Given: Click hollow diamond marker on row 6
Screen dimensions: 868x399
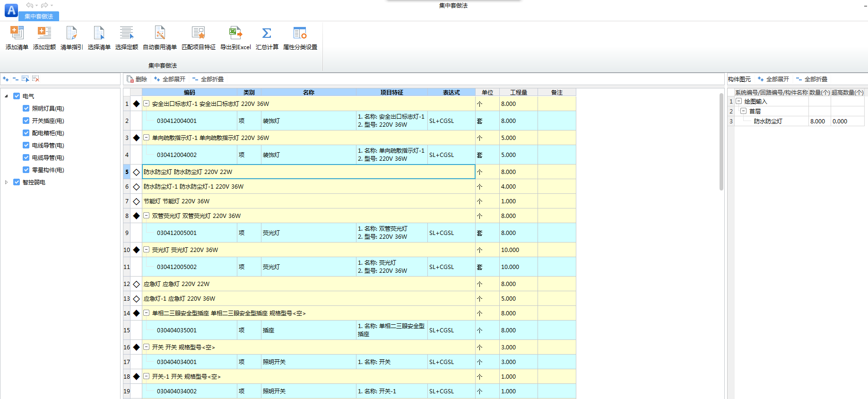Looking at the screenshot, I should tap(136, 187).
